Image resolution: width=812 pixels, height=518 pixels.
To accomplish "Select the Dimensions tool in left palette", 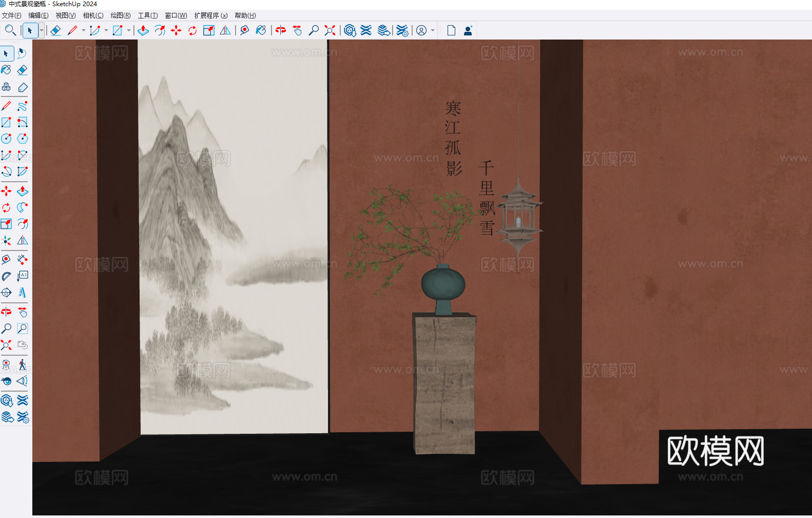I will coord(22,259).
